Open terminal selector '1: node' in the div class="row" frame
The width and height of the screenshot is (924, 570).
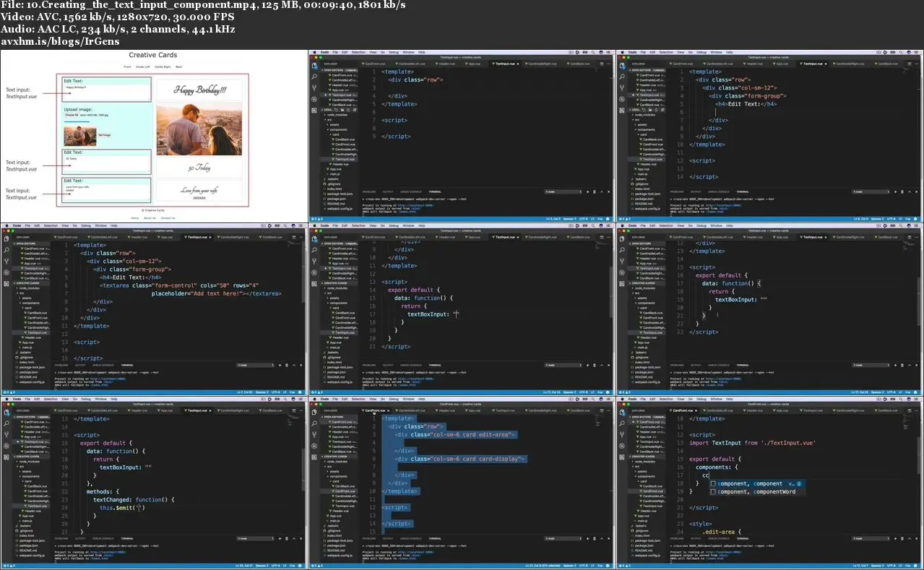click(564, 191)
